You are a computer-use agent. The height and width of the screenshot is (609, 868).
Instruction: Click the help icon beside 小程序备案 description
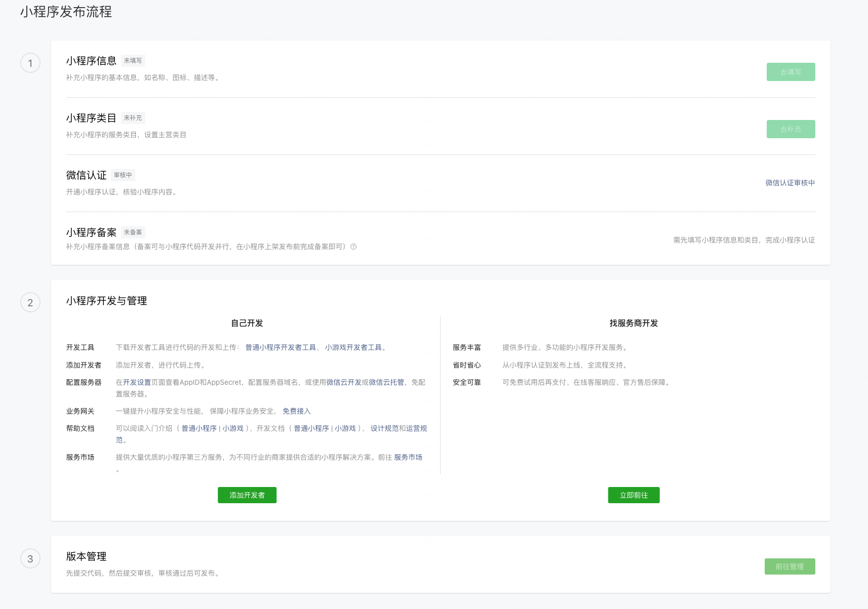click(x=353, y=247)
